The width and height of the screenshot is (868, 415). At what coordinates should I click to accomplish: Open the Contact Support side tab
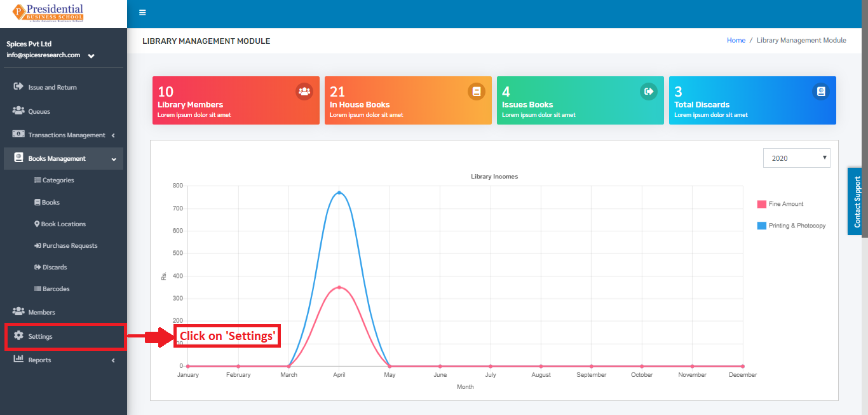coord(857,202)
